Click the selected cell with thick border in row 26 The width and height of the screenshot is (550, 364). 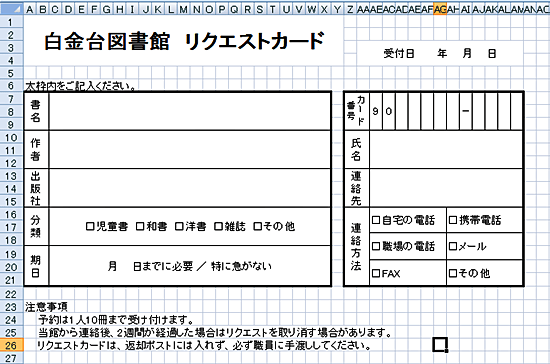pyautogui.click(x=440, y=345)
